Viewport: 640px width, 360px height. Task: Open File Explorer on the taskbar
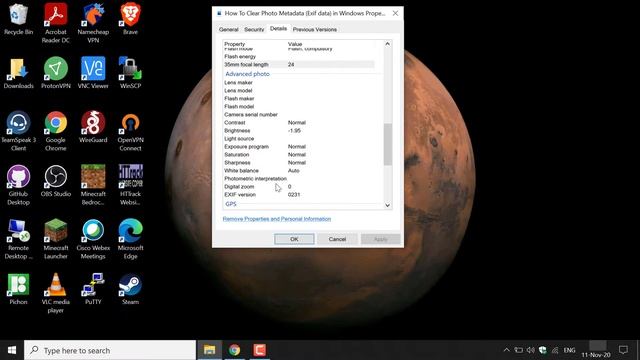click(209, 350)
